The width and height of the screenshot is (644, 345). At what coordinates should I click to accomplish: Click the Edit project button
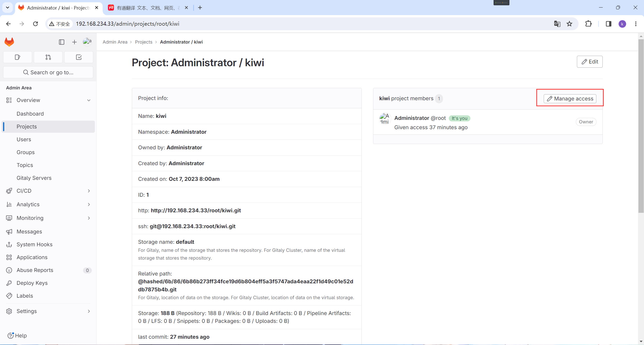[589, 62]
